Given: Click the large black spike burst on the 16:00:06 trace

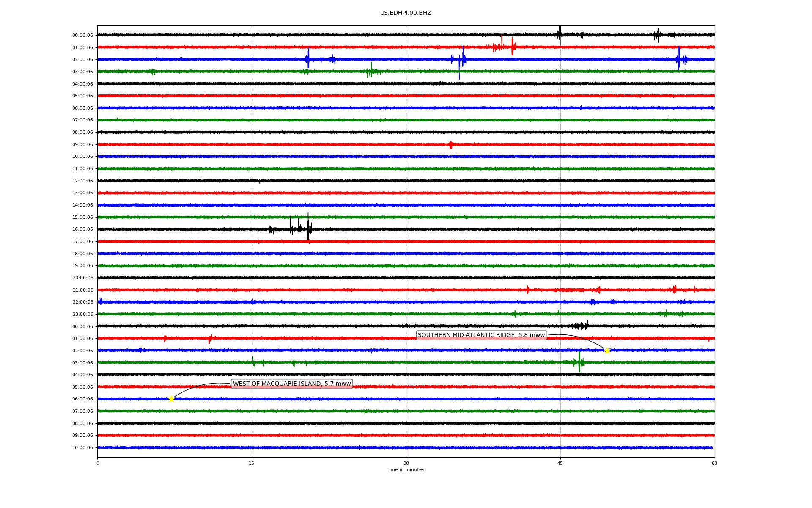Looking at the screenshot, I should (x=308, y=229).
